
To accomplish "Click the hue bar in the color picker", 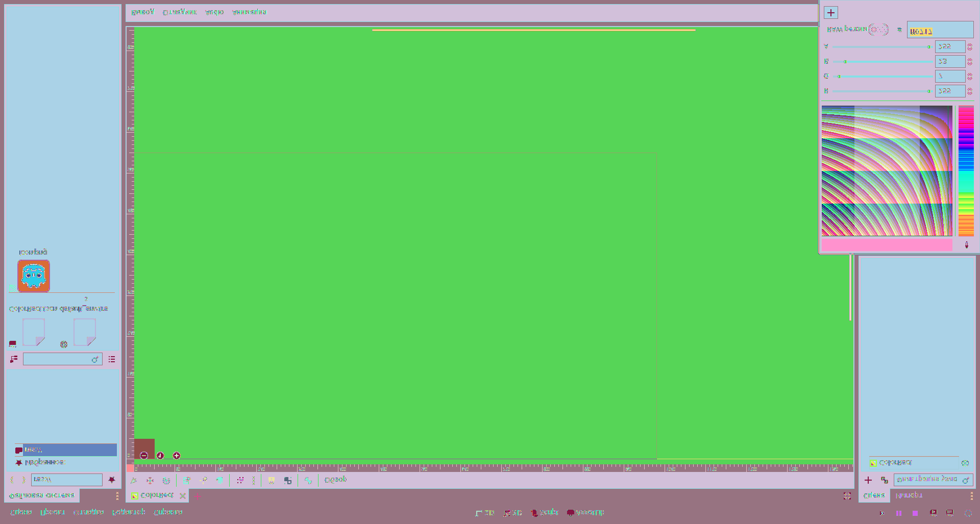I will click(966, 171).
